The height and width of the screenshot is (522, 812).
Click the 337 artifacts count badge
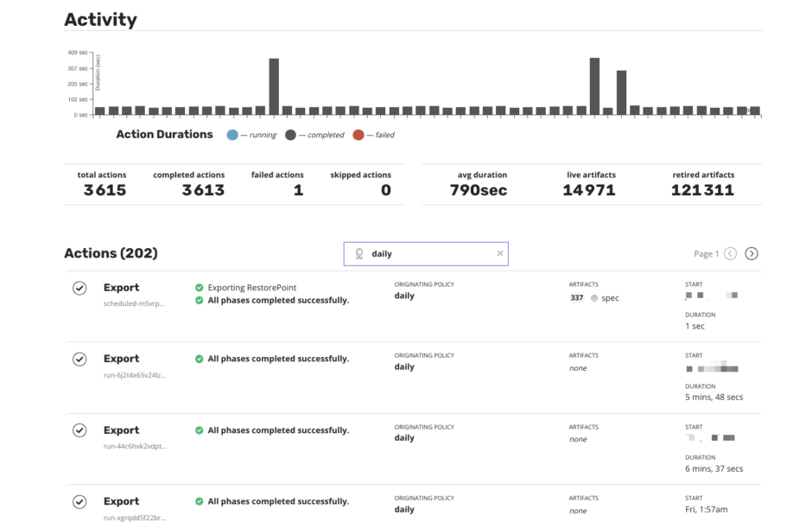coord(577,298)
